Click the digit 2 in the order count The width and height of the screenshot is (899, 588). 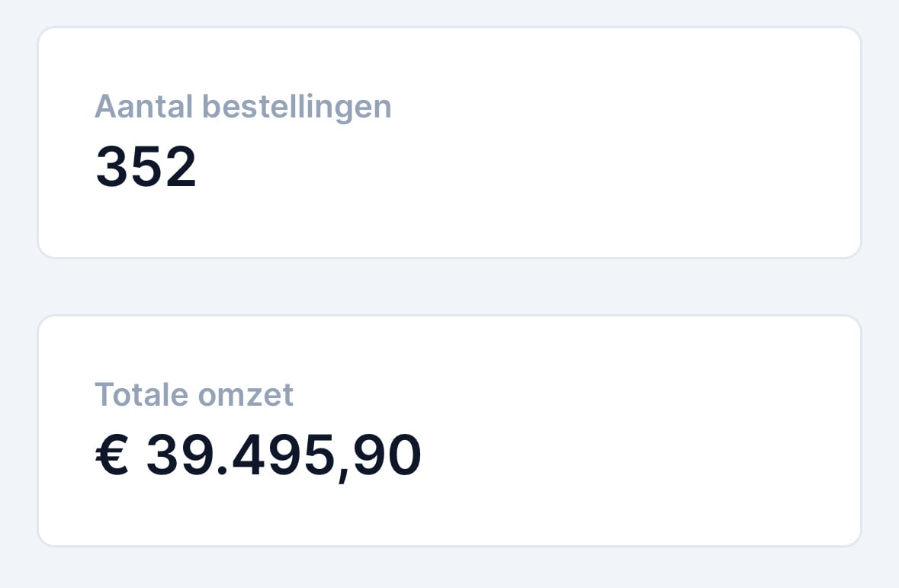coord(181,168)
